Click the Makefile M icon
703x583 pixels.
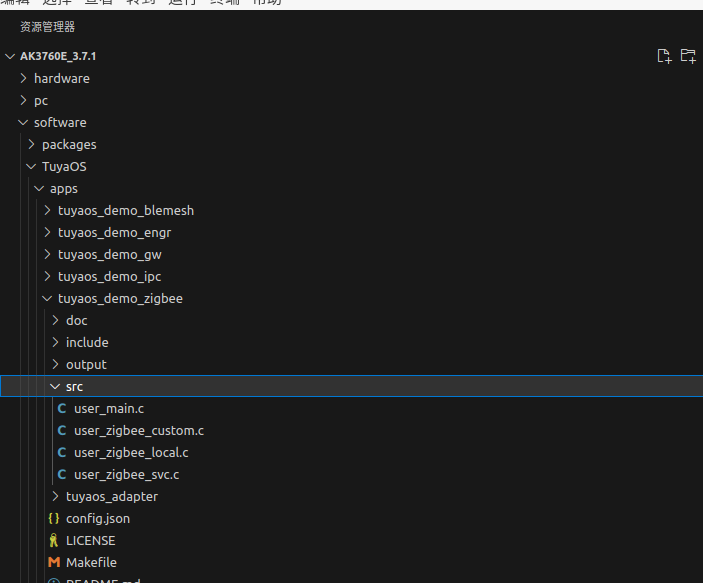coord(54,562)
